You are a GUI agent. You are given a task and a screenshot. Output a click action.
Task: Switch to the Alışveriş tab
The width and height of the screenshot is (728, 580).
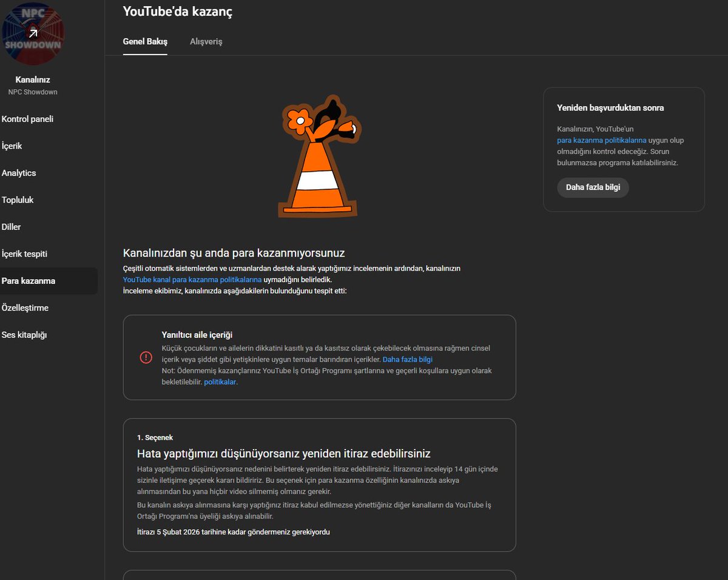[x=206, y=42]
